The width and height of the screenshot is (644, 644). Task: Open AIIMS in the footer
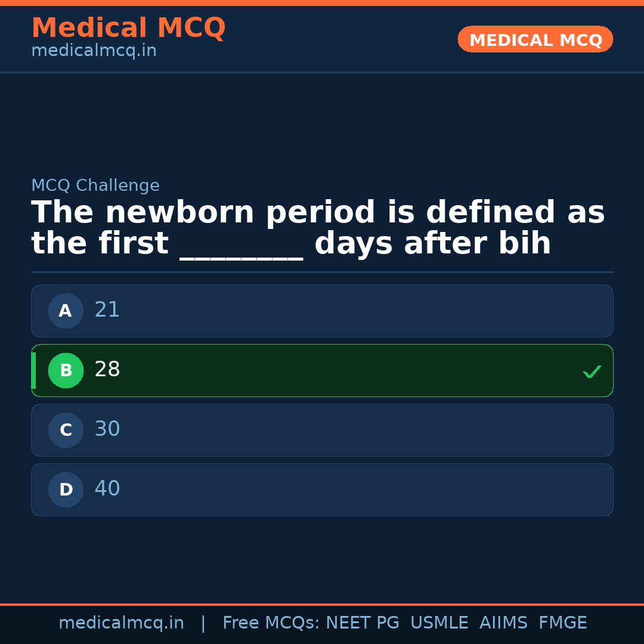pos(503,623)
